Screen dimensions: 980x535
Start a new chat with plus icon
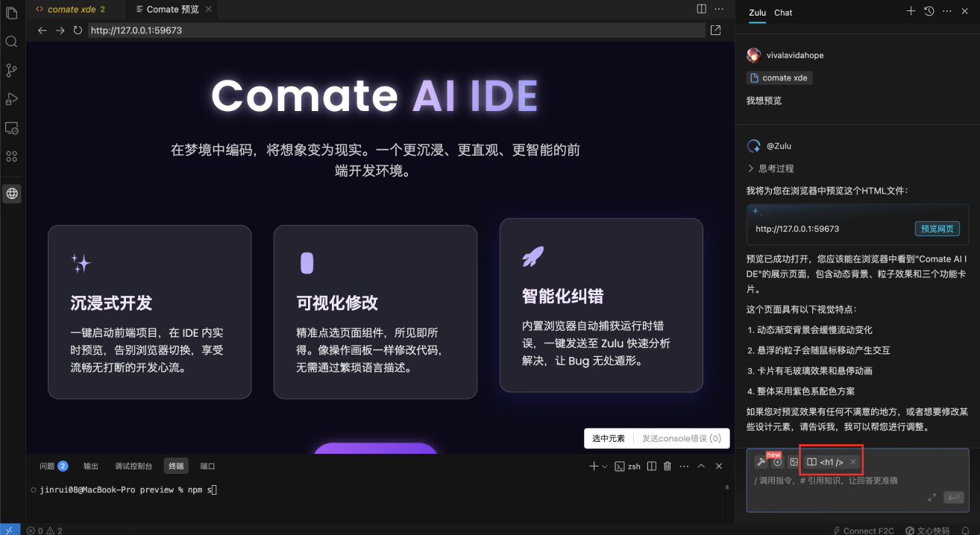pyautogui.click(x=911, y=11)
